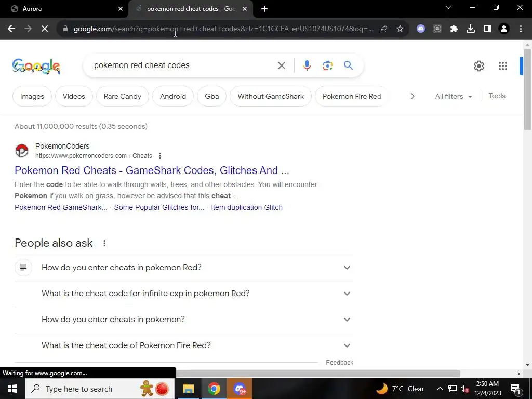Click the horizontal page scrollbar

(x=318, y=374)
